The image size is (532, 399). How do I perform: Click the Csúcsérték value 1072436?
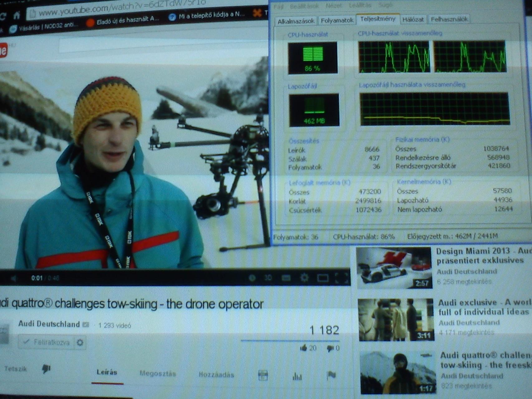tap(368, 210)
